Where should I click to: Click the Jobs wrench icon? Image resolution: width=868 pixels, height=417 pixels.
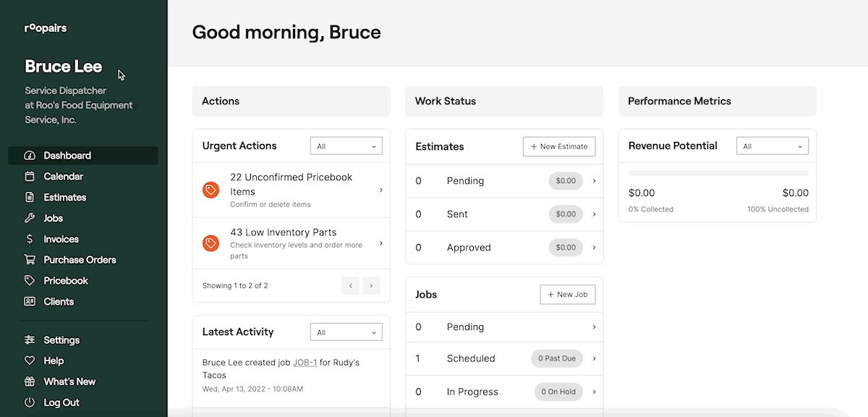click(x=30, y=219)
